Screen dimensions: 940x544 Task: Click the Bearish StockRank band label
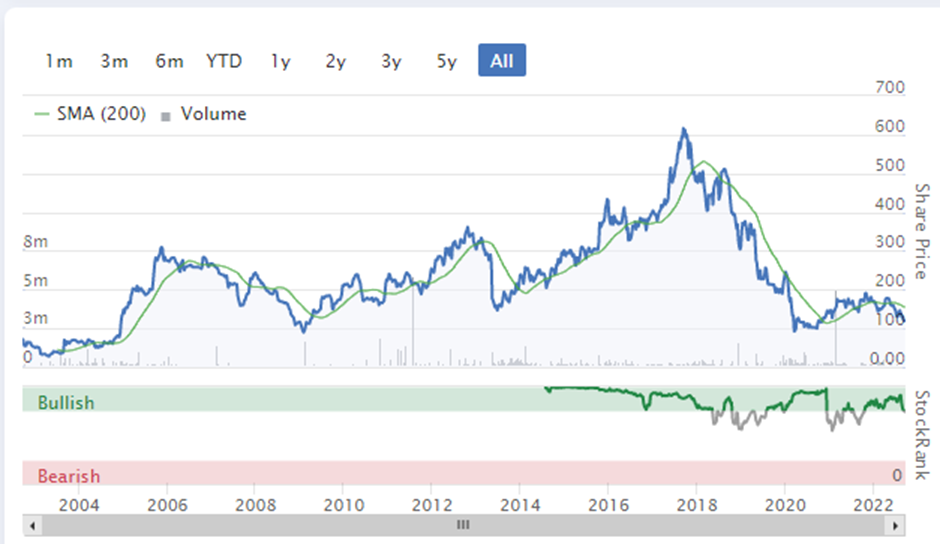69,476
